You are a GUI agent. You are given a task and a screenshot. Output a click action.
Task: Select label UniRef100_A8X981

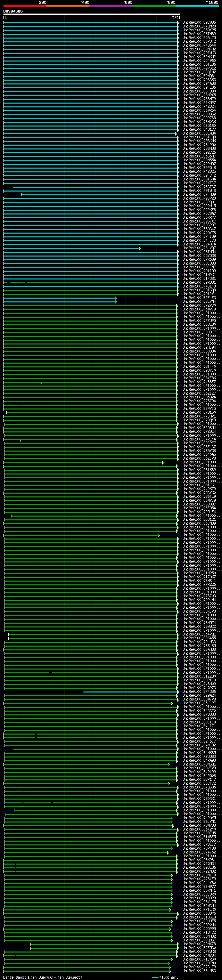[x=199, y=860]
